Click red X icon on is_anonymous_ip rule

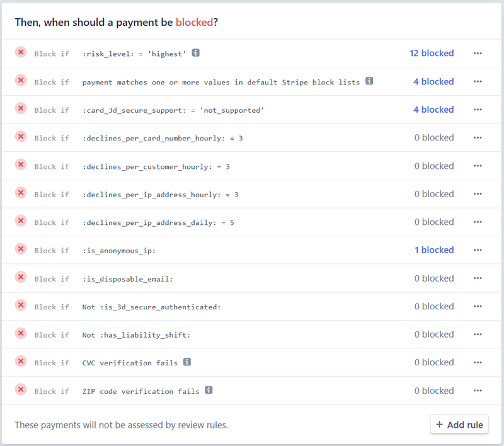point(21,249)
